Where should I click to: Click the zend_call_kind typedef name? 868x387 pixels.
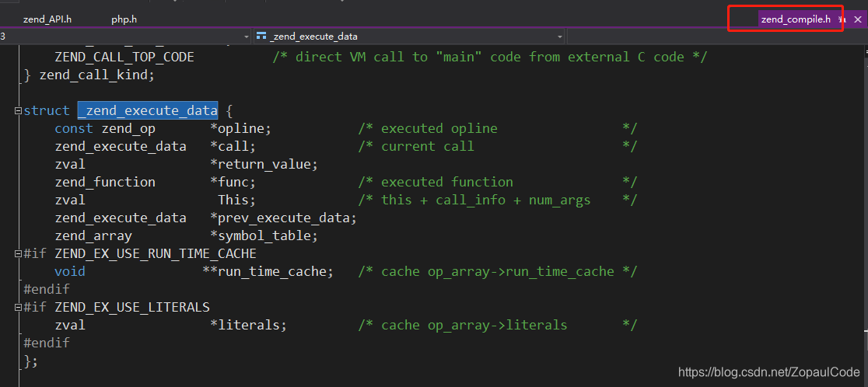pos(93,75)
